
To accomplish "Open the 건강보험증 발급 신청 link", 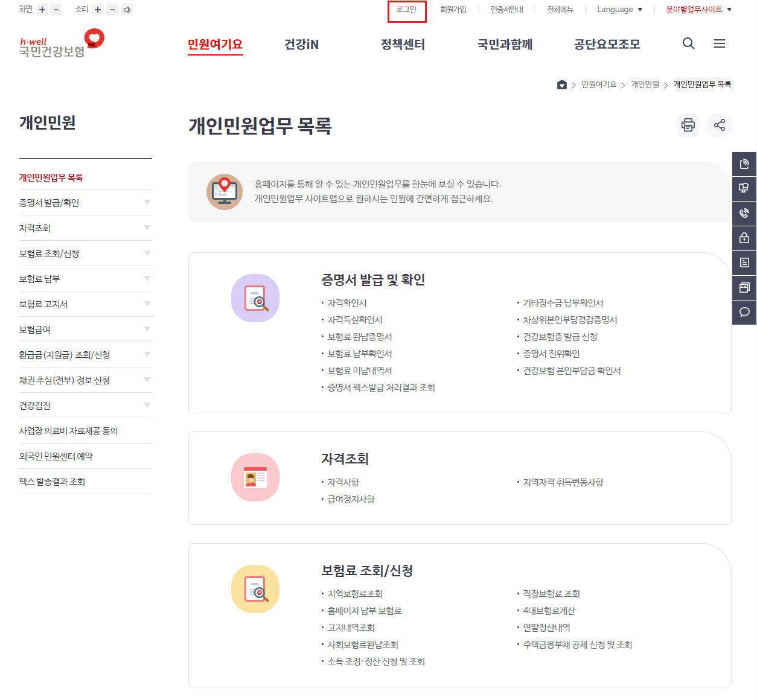I will 560,337.
